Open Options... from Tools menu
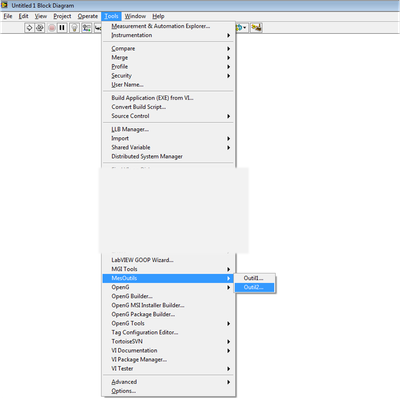Viewport: 400px width, 400px height. point(168,391)
